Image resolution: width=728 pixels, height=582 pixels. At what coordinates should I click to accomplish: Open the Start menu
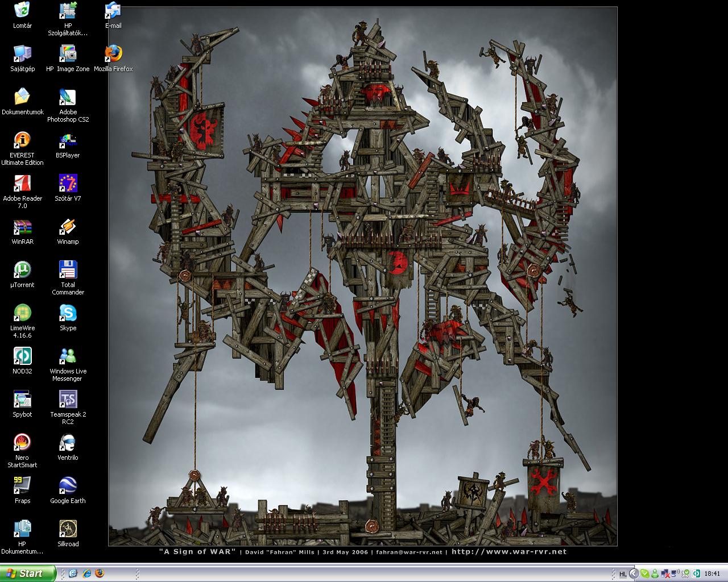click(x=27, y=573)
